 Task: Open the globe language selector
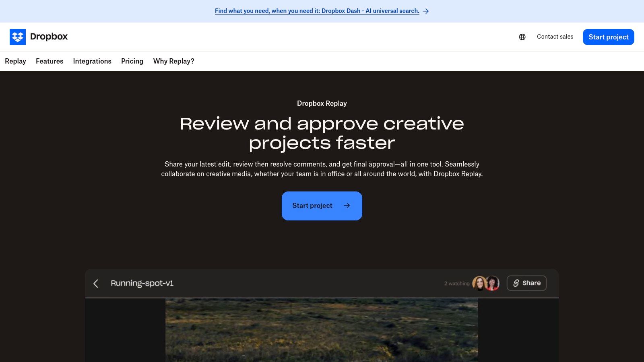coord(522,37)
